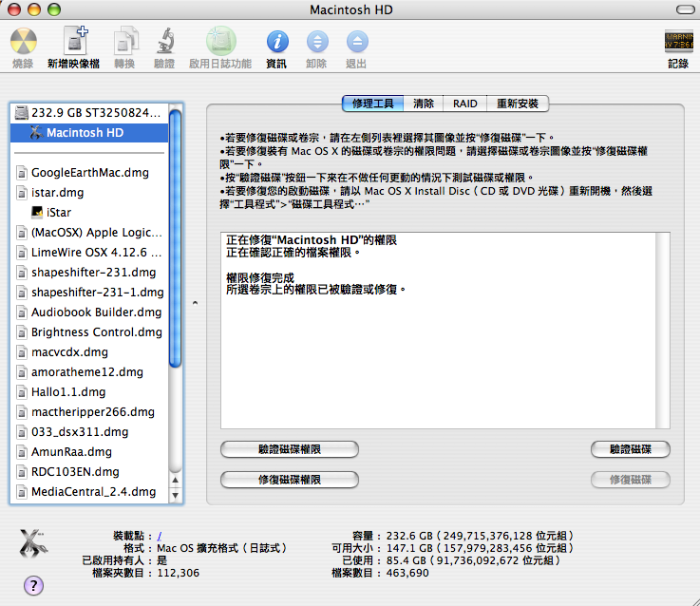Open the Log (記錄) icon
This screenshot has height=606, width=700.
pos(678,42)
